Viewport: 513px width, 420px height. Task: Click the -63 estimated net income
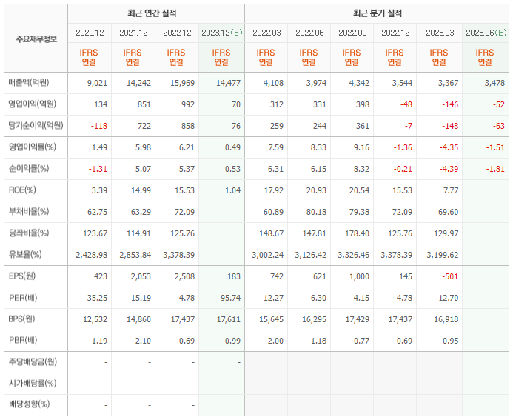[x=499, y=126]
